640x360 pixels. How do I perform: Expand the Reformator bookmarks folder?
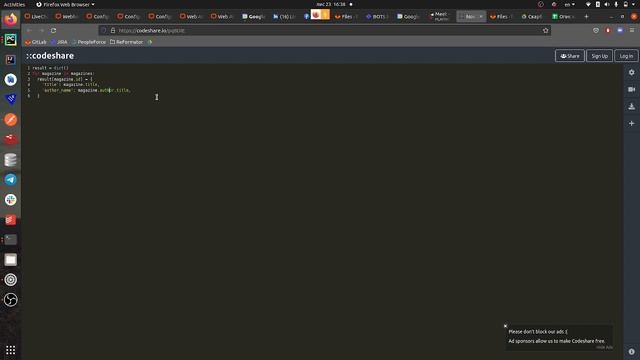click(x=127, y=42)
